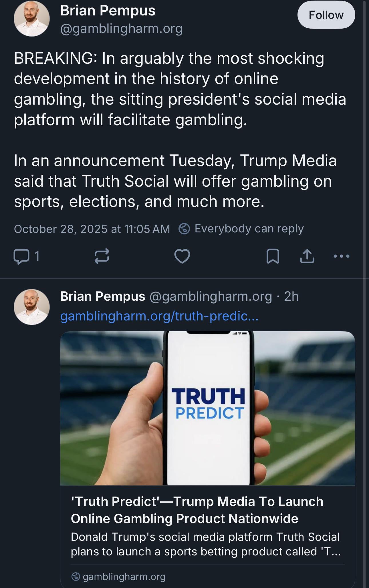Repost this post using the repost icon

click(x=102, y=256)
